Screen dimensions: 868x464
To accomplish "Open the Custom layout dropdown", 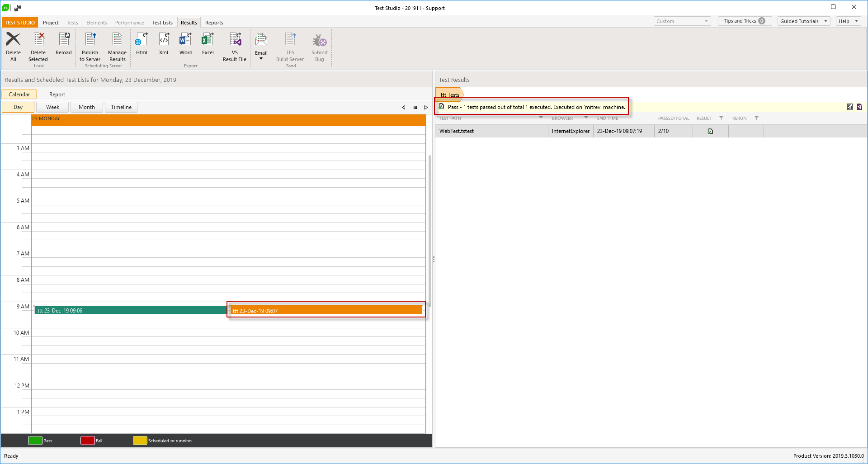I will [x=682, y=21].
